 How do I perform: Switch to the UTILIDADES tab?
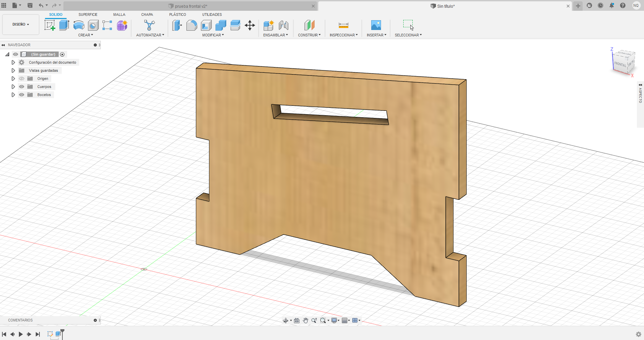pyautogui.click(x=212, y=14)
